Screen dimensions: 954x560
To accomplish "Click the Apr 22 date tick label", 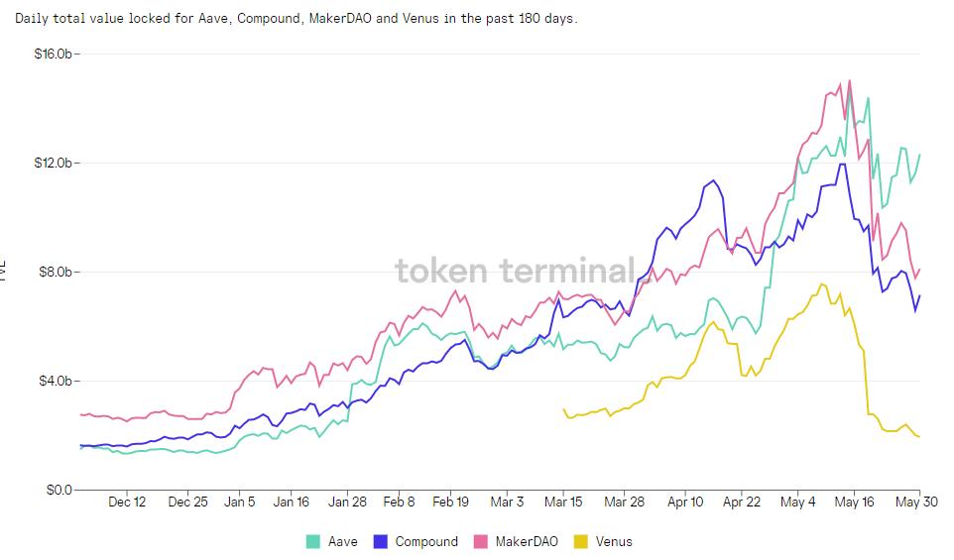I will coord(741,503).
